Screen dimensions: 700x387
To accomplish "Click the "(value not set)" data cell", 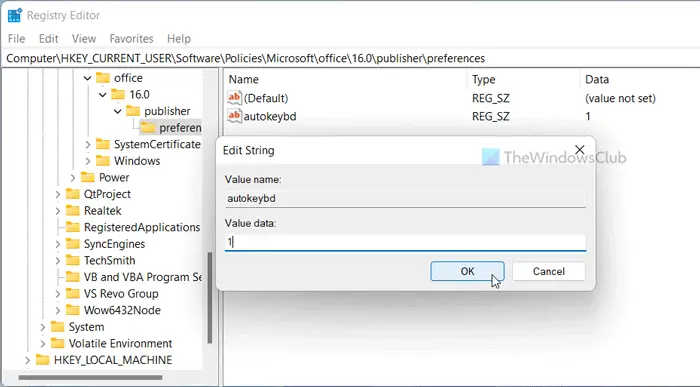I will 620,98.
